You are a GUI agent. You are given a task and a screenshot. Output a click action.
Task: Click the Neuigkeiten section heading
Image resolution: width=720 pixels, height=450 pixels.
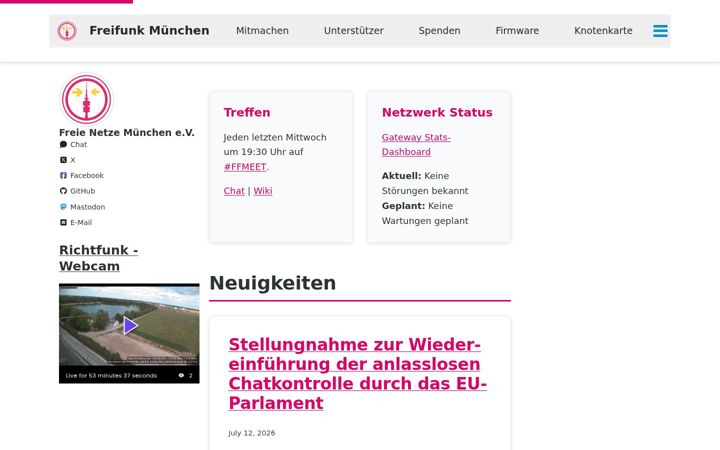[273, 283]
